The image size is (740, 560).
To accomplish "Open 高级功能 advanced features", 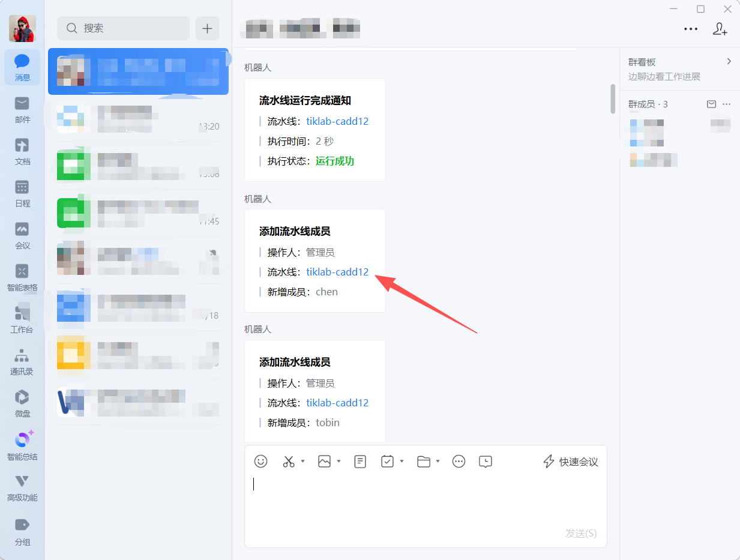I will [22, 488].
